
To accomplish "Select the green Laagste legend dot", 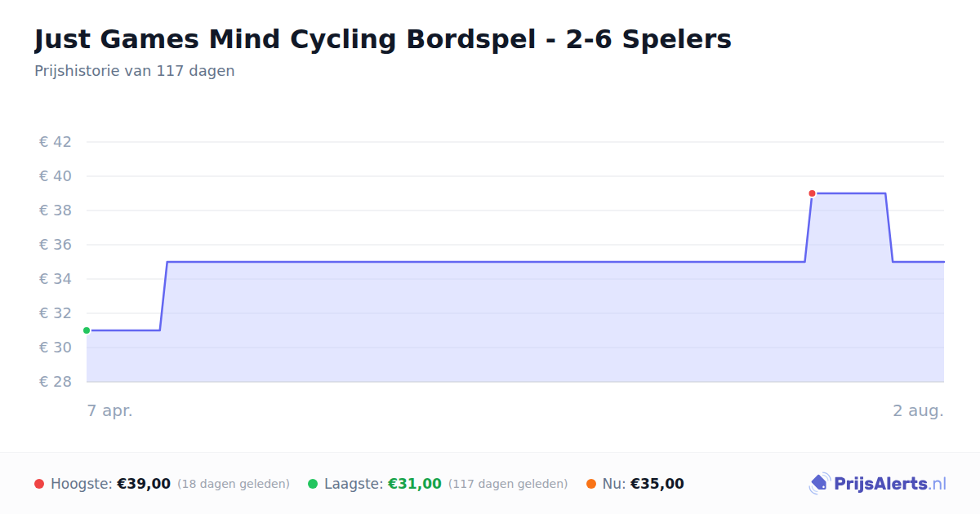I will pyautogui.click(x=313, y=484).
